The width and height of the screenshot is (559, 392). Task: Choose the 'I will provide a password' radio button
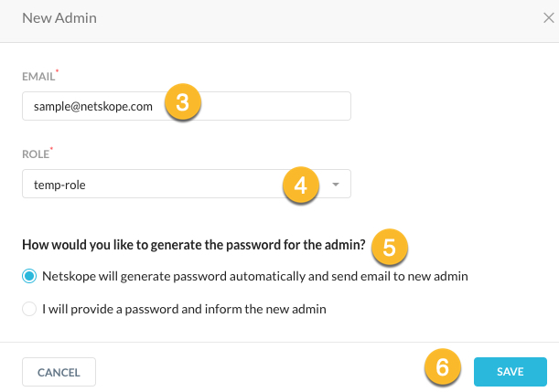(x=30, y=309)
